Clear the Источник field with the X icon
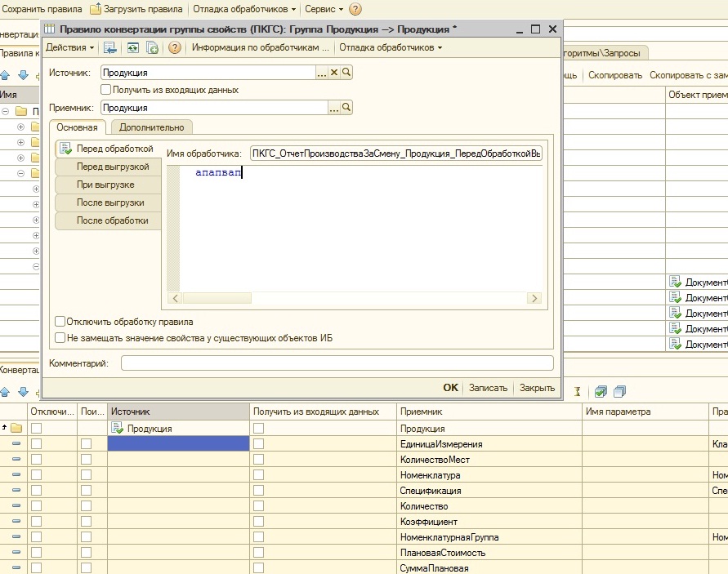Viewport: 728px width, 574px height. pyautogui.click(x=333, y=73)
